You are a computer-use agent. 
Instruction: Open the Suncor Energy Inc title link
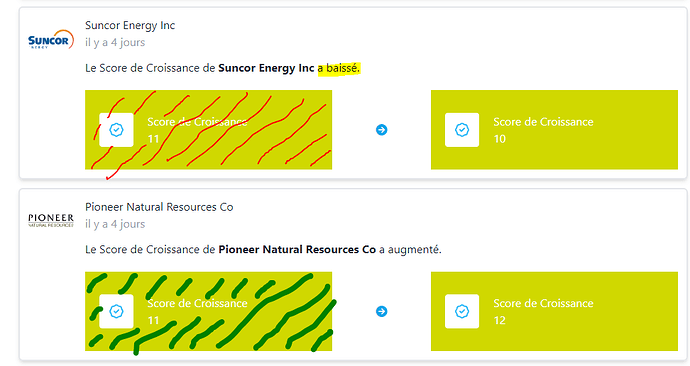pyautogui.click(x=130, y=26)
